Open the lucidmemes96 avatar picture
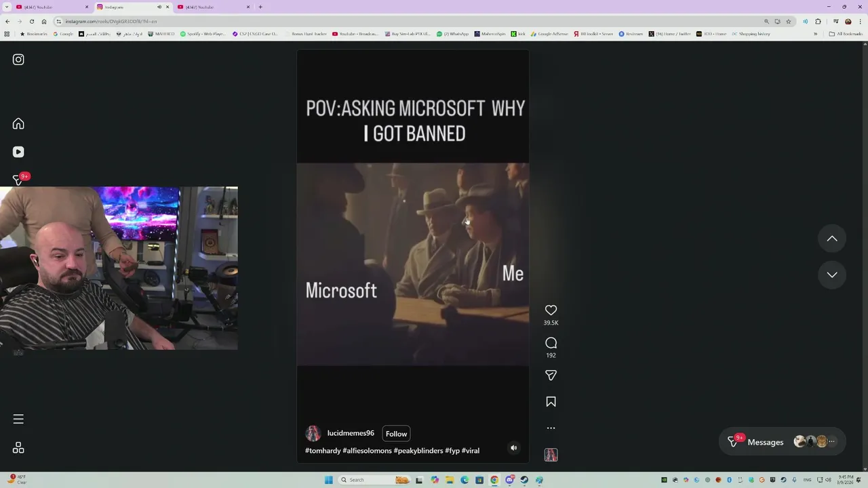The image size is (868, 488). (313, 434)
